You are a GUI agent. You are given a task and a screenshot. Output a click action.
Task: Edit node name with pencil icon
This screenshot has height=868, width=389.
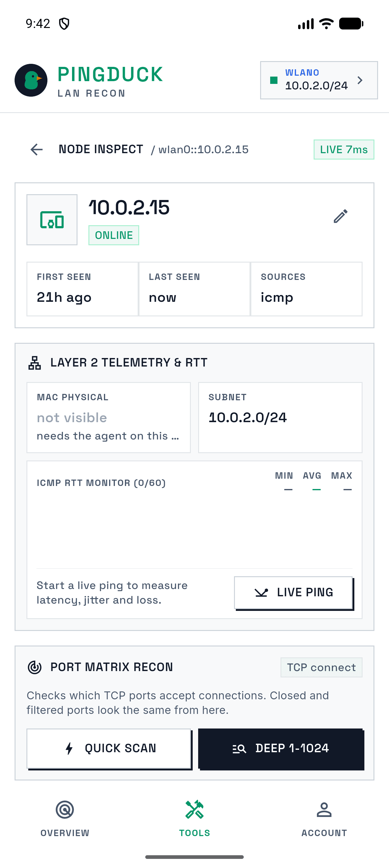click(340, 216)
